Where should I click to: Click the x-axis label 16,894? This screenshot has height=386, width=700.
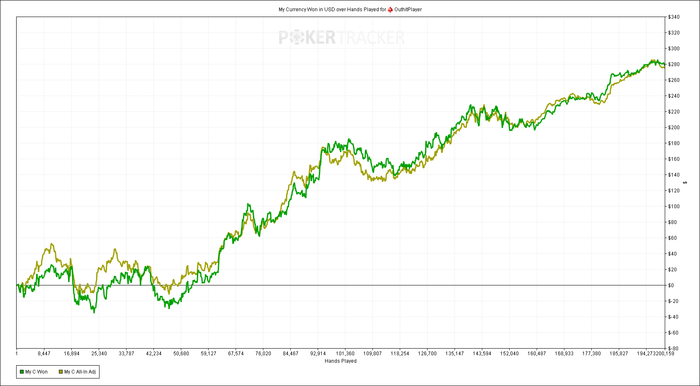click(71, 353)
